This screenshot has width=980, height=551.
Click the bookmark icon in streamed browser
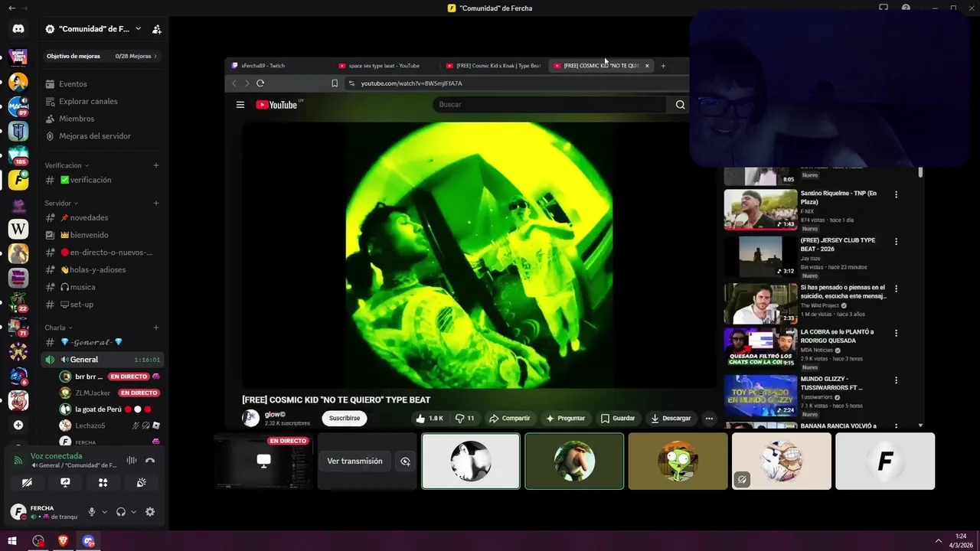(x=335, y=83)
